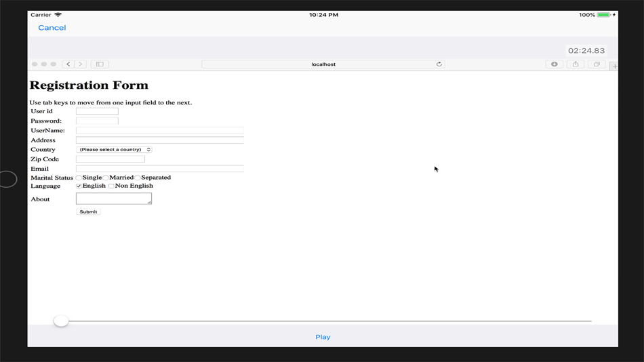The width and height of the screenshot is (644, 362).
Task: Click the localhost address bar
Action: (x=323, y=64)
